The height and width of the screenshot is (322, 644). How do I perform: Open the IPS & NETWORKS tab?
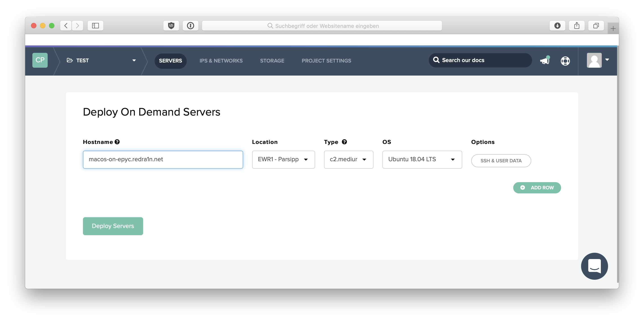pos(221,61)
